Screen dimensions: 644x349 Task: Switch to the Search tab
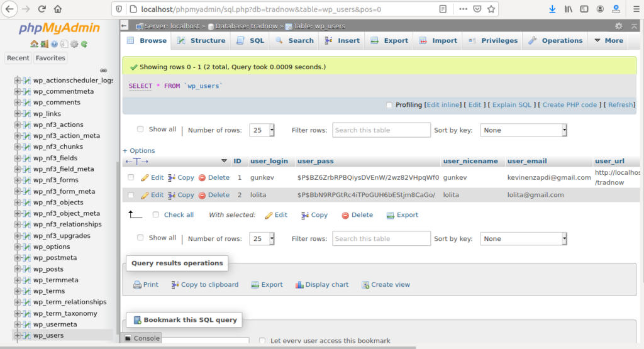pos(294,41)
